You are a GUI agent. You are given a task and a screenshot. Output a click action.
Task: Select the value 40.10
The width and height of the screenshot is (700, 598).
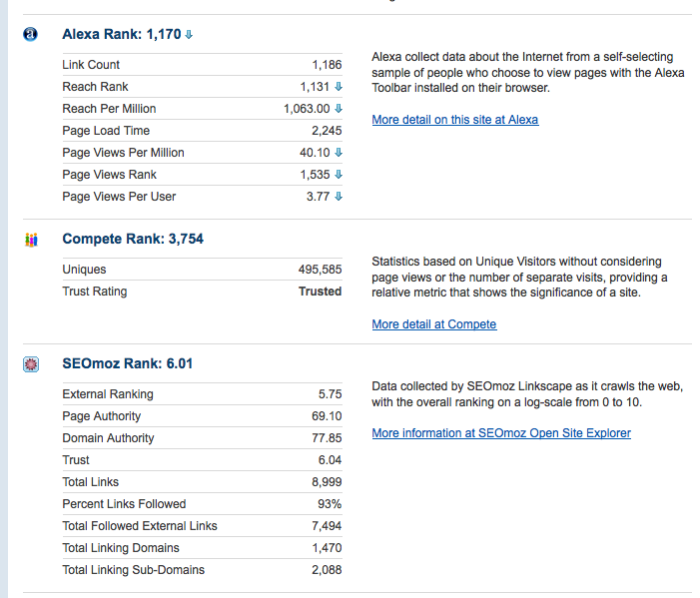(x=315, y=153)
